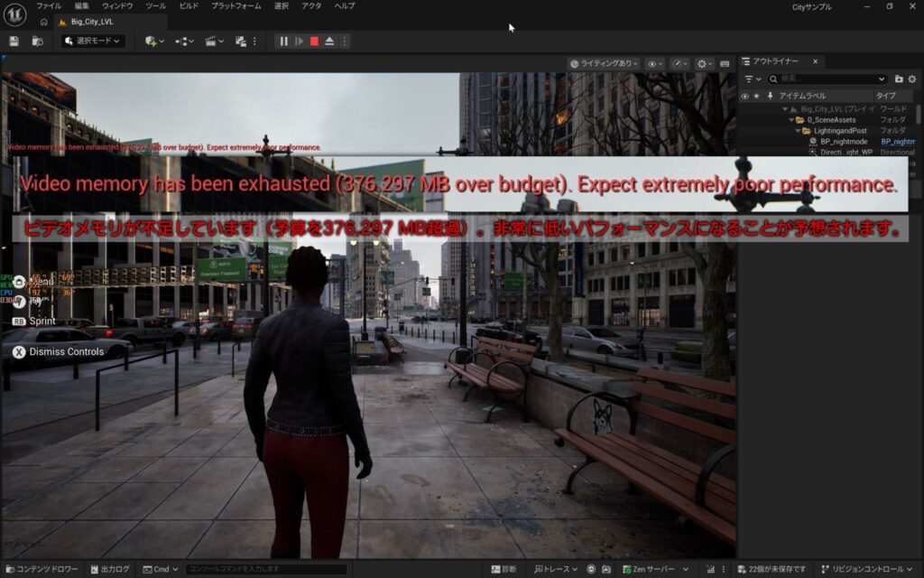The width and height of the screenshot is (924, 578).
Task: Open the 選択 menu
Action: click(282, 6)
